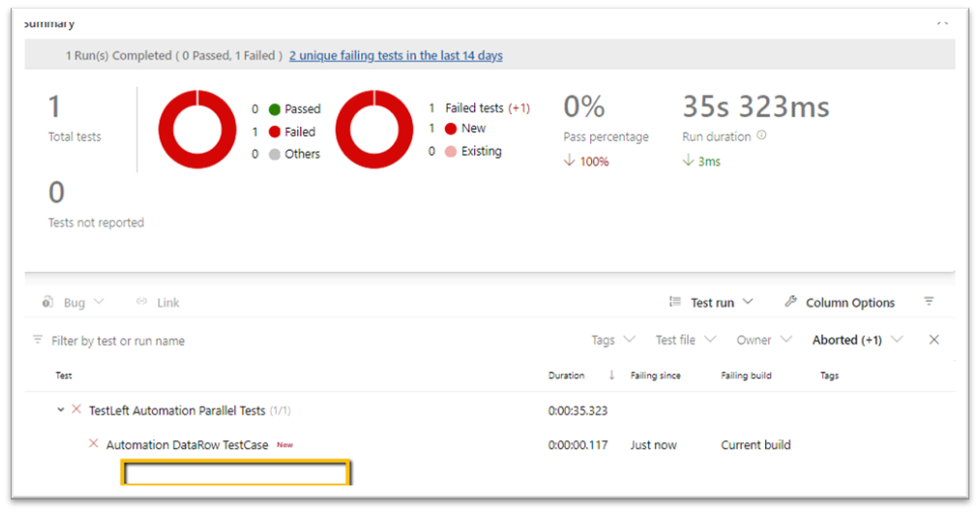The height and width of the screenshot is (513, 980).
Task: Click the Tags column header
Action: (x=829, y=376)
